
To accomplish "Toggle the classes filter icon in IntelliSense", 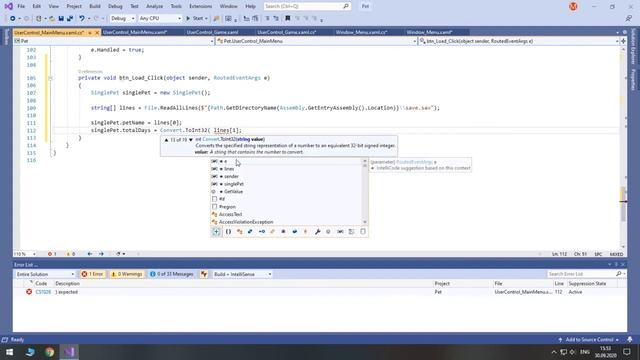I will pyautogui.click(x=240, y=231).
